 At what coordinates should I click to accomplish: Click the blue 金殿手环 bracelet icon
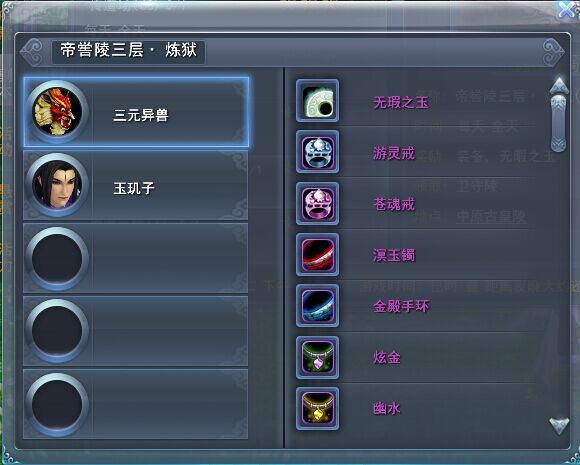tap(317, 306)
